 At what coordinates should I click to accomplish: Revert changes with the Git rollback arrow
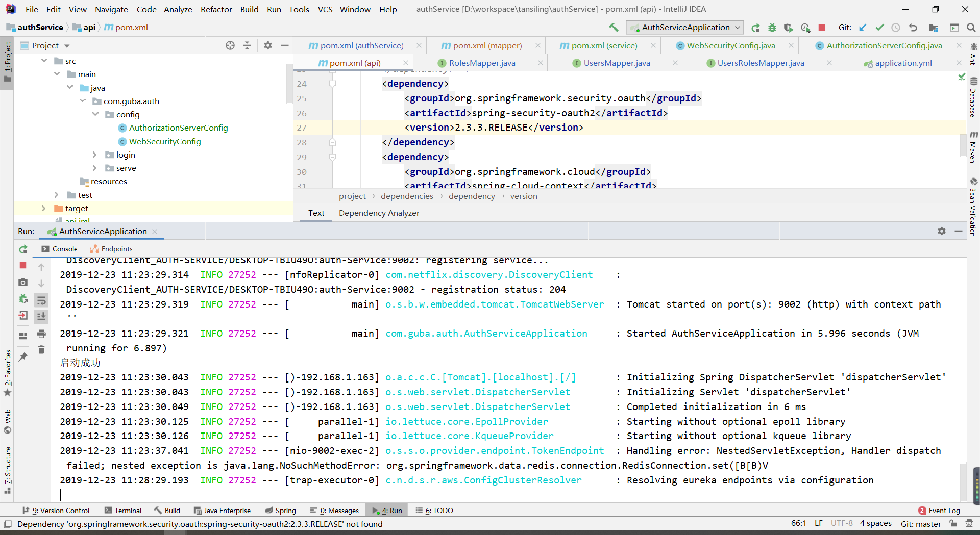coord(913,28)
